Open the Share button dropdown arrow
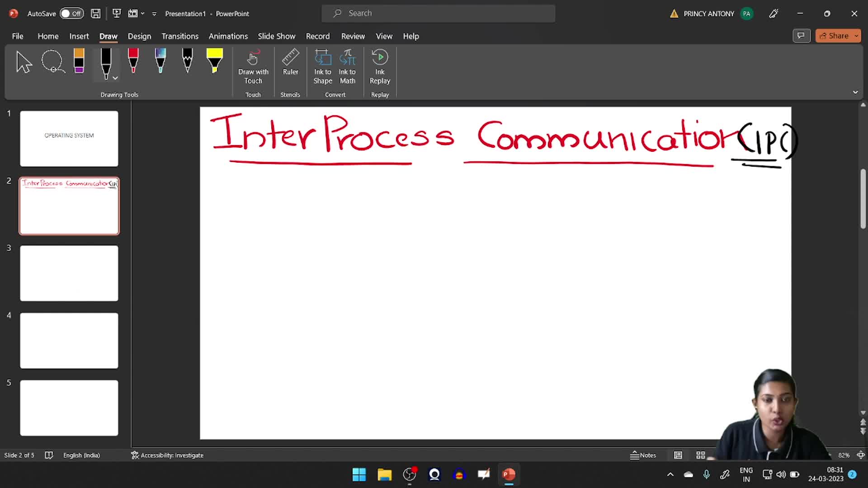This screenshot has width=868, height=488. tap(856, 36)
